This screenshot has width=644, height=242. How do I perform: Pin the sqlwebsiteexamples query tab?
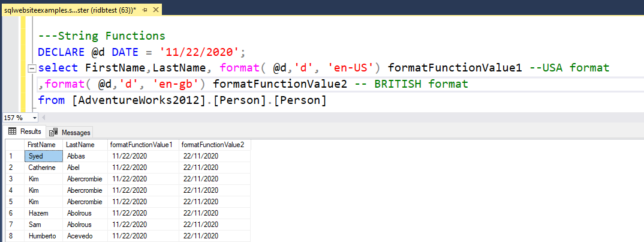tap(145, 8)
